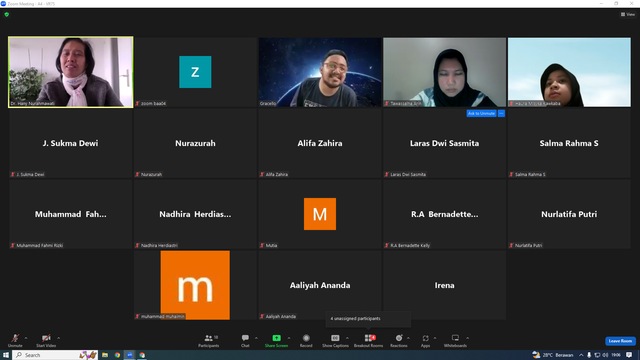Select the Mutia participant tile
640x360 pixels.
pos(320,214)
